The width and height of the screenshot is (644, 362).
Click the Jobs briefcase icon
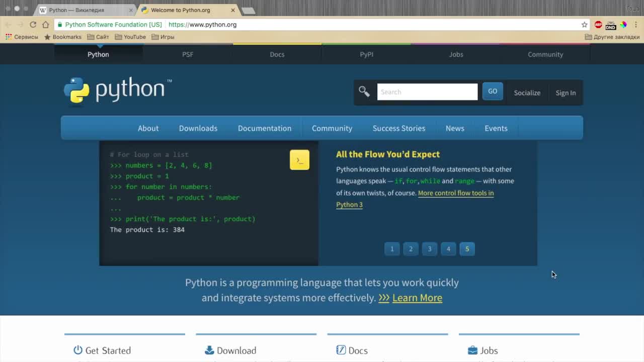[472, 350]
